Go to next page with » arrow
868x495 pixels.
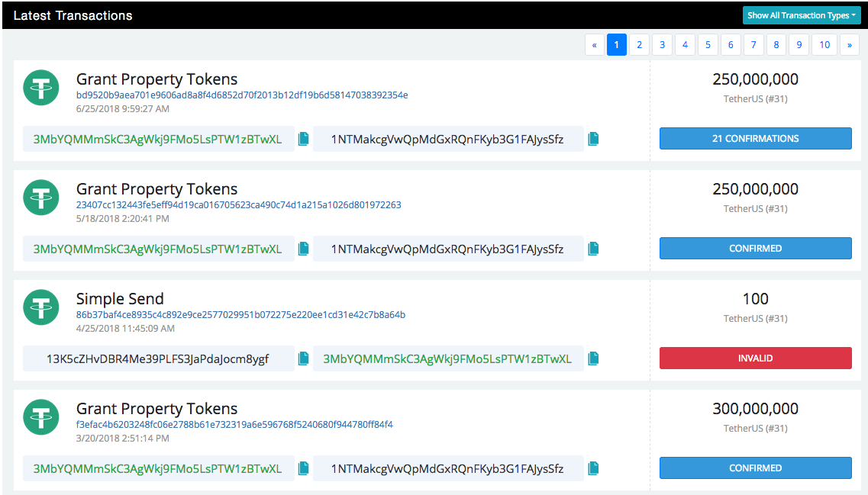coord(849,45)
